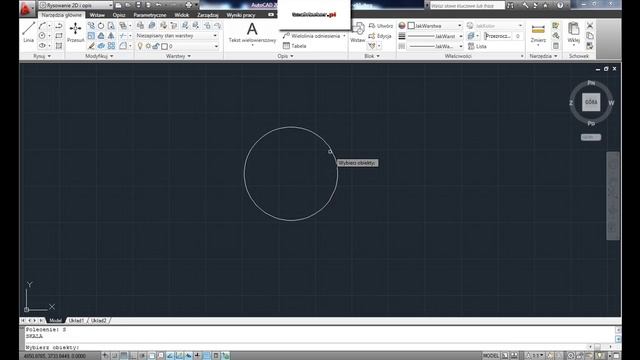The height and width of the screenshot is (360, 640).
Task: Click the cut scissors icon in Schowek
Action: 590,26
